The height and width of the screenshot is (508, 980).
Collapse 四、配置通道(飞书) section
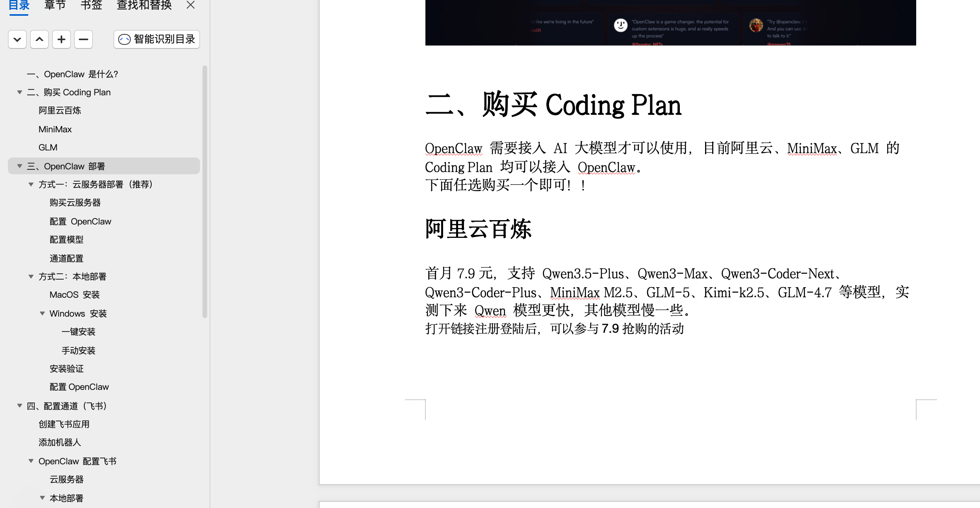click(x=19, y=406)
